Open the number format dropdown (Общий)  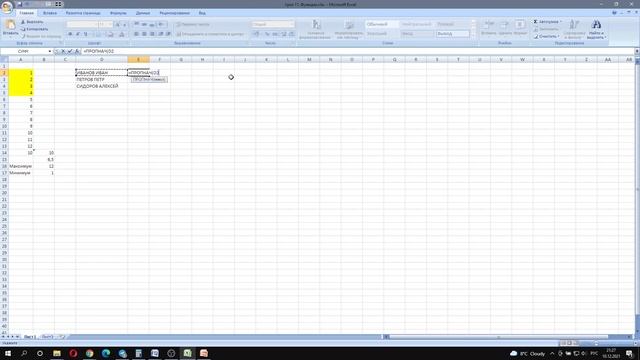coord(273,24)
